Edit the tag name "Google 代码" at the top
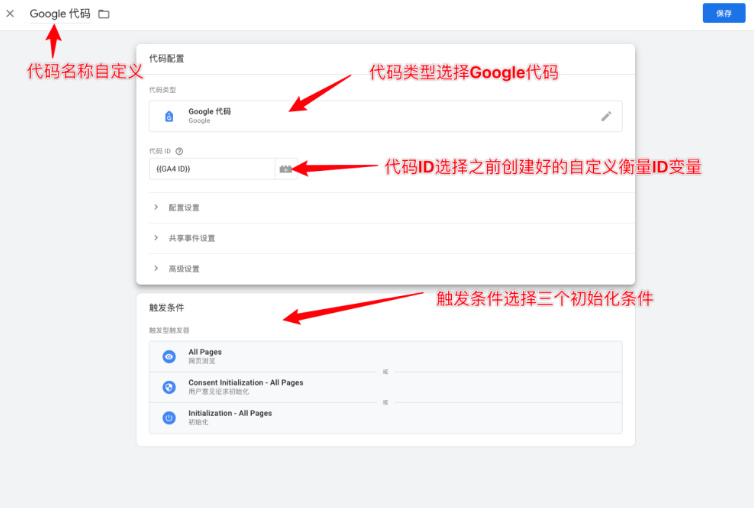754x508 pixels. [x=60, y=13]
